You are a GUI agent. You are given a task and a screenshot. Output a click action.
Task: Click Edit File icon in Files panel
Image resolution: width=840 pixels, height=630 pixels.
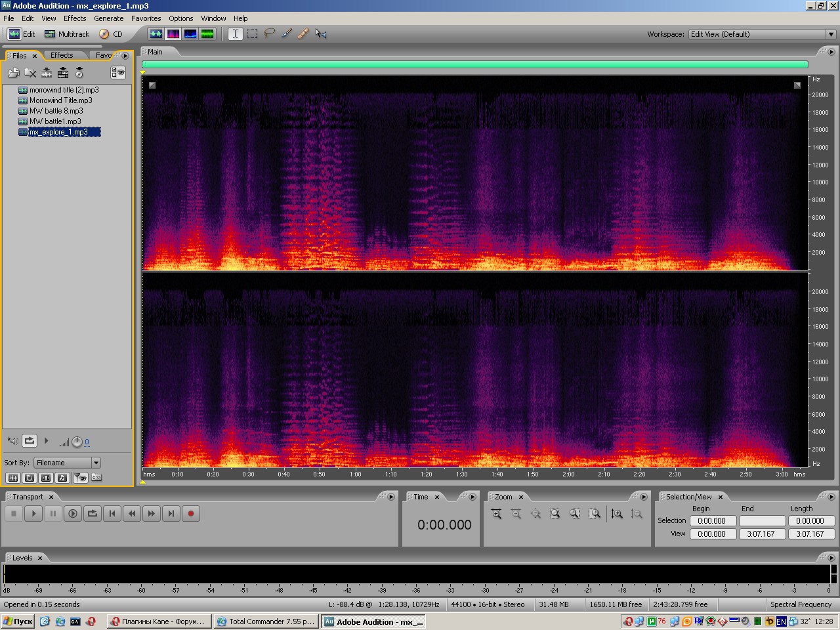pyautogui.click(x=47, y=73)
